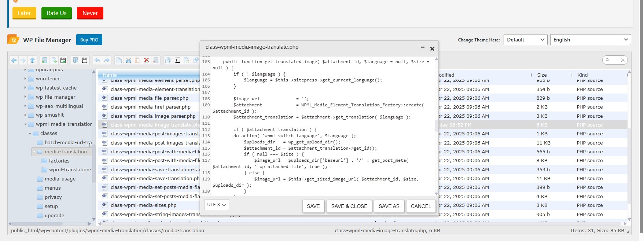Click the file icon of class-wpml-media-href-parser.php
The image size is (644, 241).
(x=104, y=107)
